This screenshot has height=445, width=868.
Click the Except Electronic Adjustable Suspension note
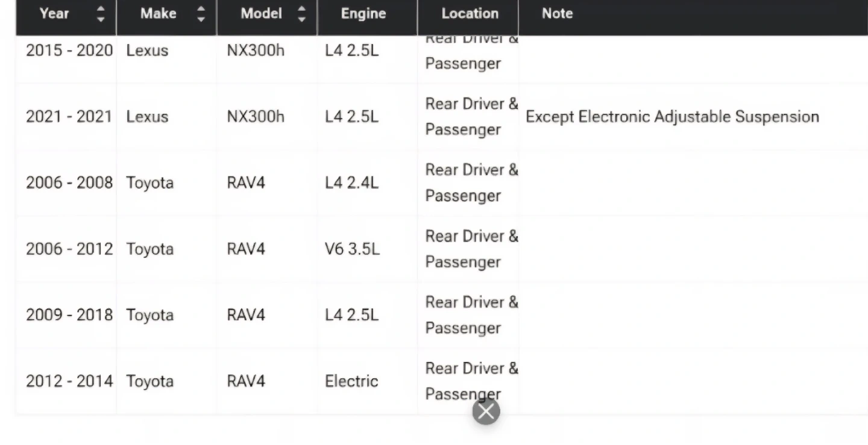coord(672,117)
